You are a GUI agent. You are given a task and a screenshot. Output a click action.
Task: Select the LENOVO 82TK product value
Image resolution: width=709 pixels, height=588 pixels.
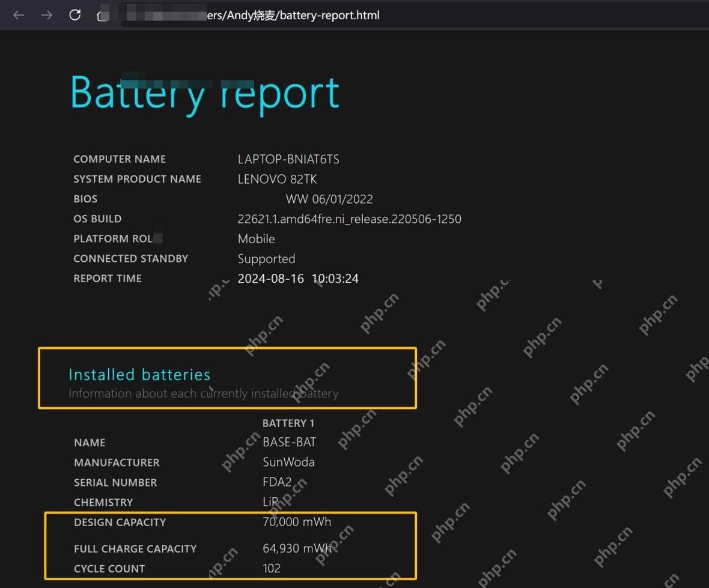pyautogui.click(x=277, y=179)
